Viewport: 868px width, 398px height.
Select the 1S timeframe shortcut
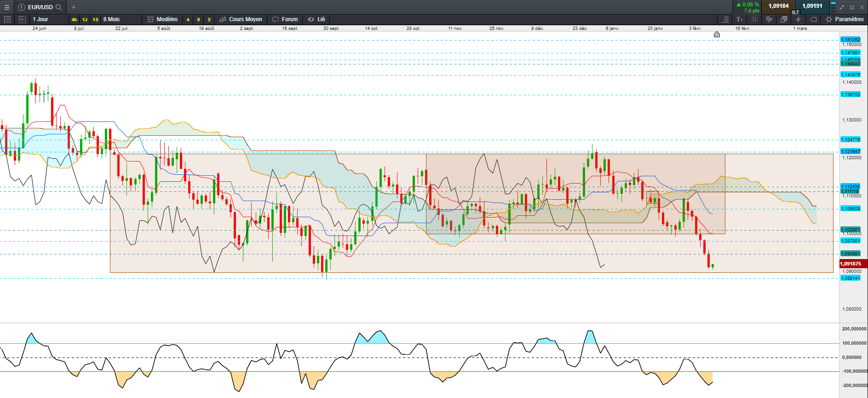click(x=95, y=19)
